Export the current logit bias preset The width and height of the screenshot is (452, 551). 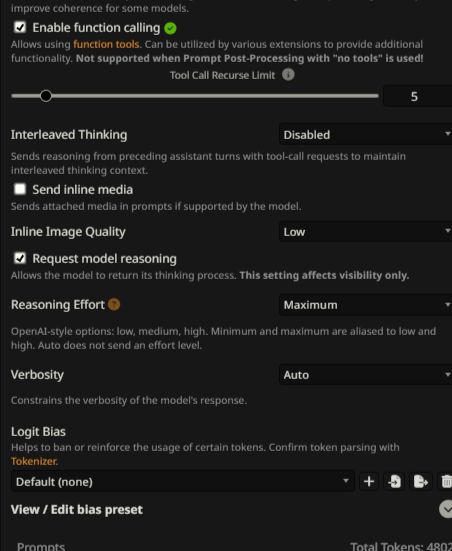click(x=421, y=481)
